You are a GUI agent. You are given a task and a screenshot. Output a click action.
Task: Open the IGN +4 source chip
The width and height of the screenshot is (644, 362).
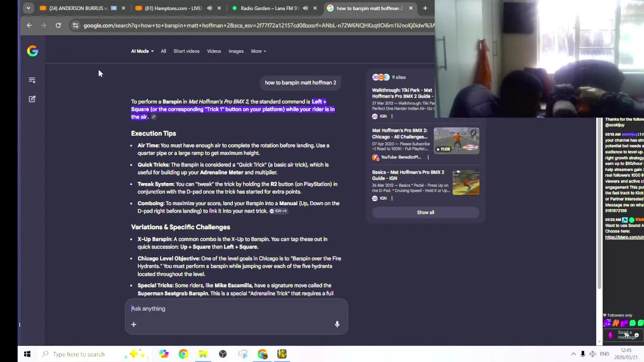[278, 211]
